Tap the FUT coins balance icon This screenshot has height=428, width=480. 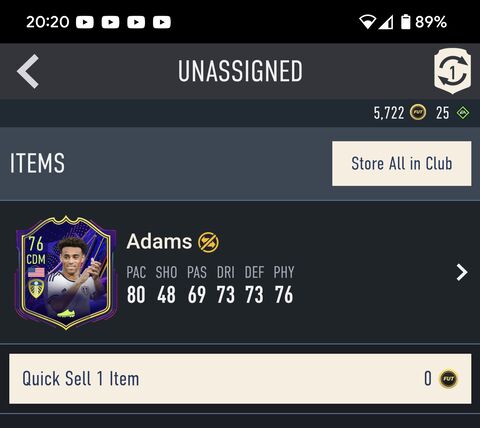(x=418, y=112)
